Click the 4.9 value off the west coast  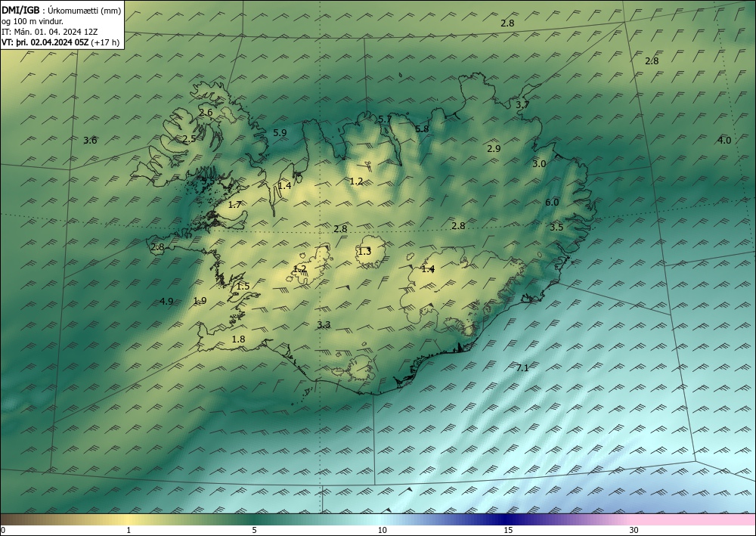click(x=166, y=301)
